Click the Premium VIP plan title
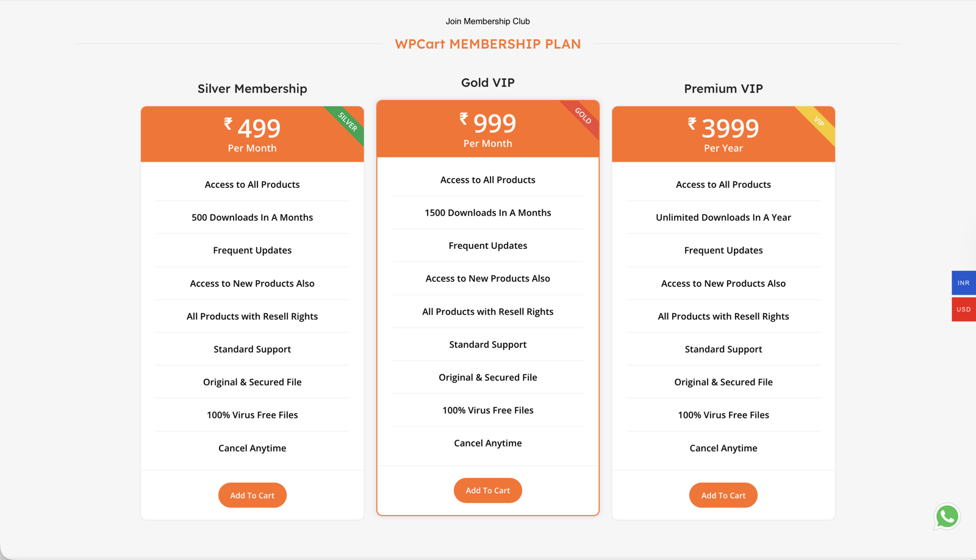Viewport: 976px width, 560px height. pos(723,88)
